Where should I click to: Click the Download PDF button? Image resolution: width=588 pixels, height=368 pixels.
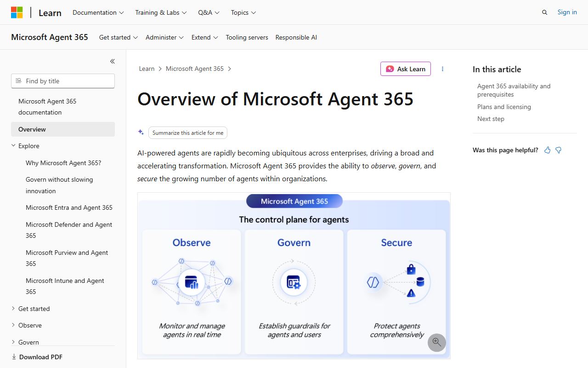pos(37,357)
